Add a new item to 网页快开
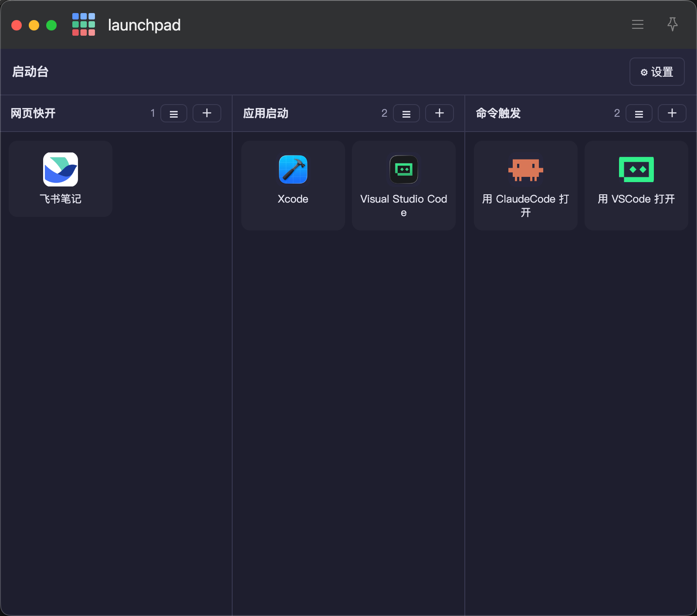 pos(207,113)
